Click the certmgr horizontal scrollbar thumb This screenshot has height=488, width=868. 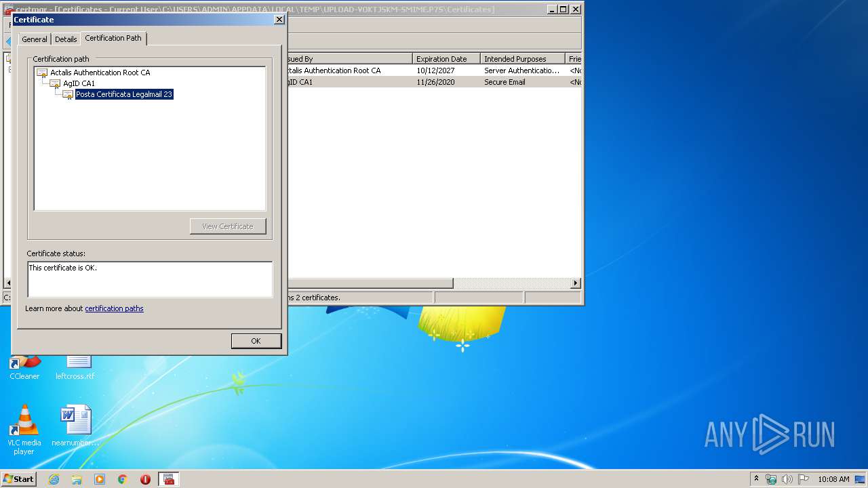click(x=370, y=283)
